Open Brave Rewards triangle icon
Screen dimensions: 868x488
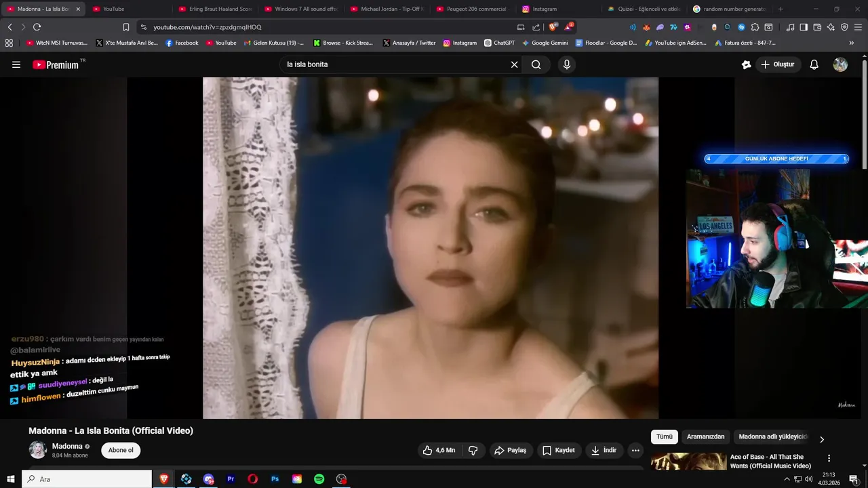[569, 27]
